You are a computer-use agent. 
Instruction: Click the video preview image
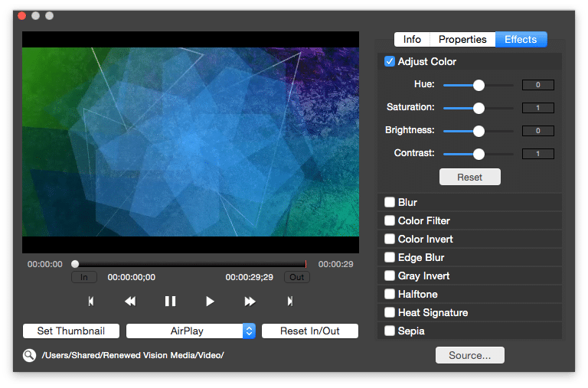[x=191, y=142]
